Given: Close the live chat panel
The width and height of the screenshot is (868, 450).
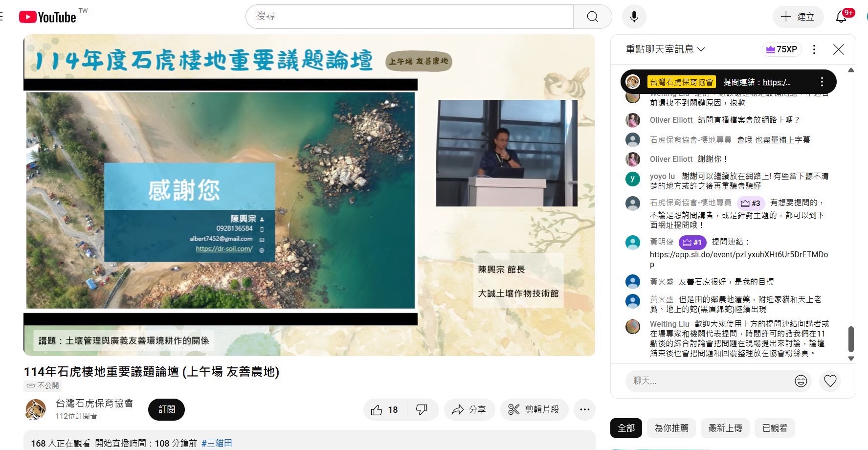Looking at the screenshot, I should [x=839, y=49].
